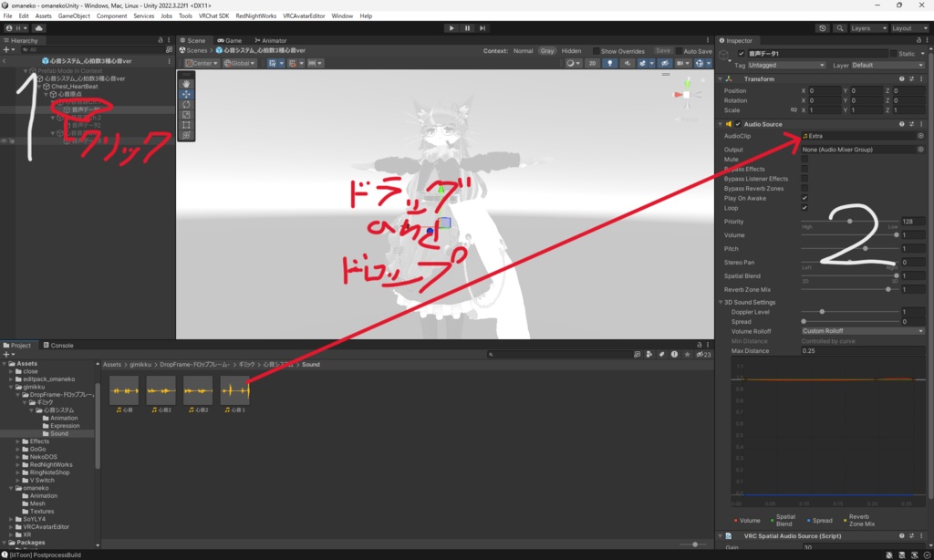Select the Hand view tool in Scene

pyautogui.click(x=186, y=84)
